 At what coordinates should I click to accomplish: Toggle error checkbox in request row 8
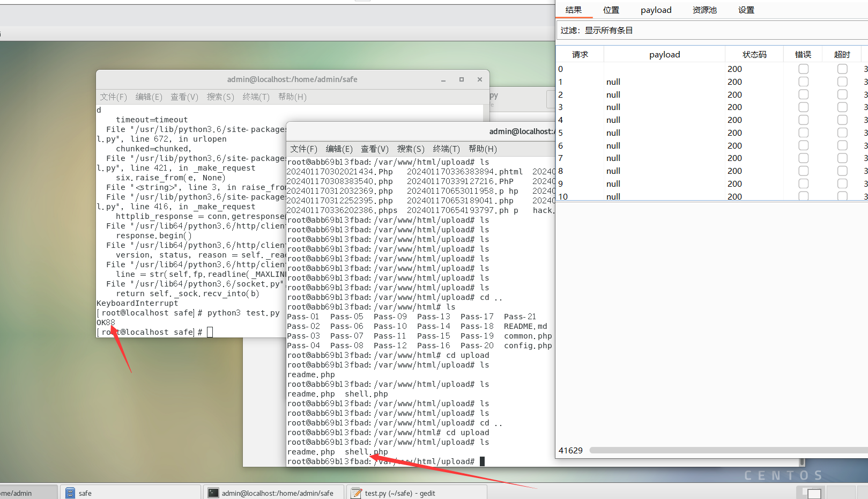point(803,171)
